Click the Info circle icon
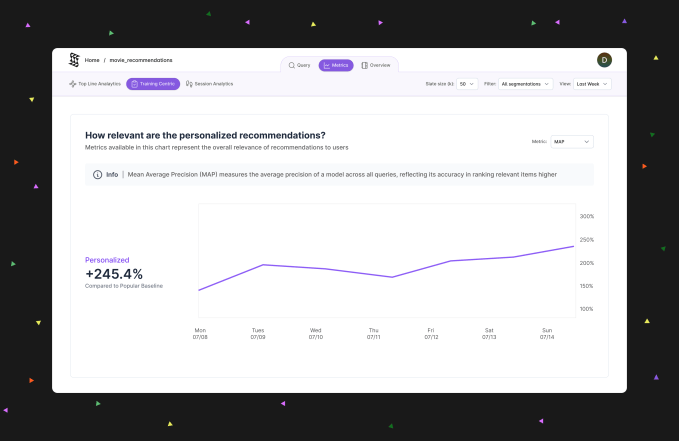The width and height of the screenshot is (679, 441). 97,174
